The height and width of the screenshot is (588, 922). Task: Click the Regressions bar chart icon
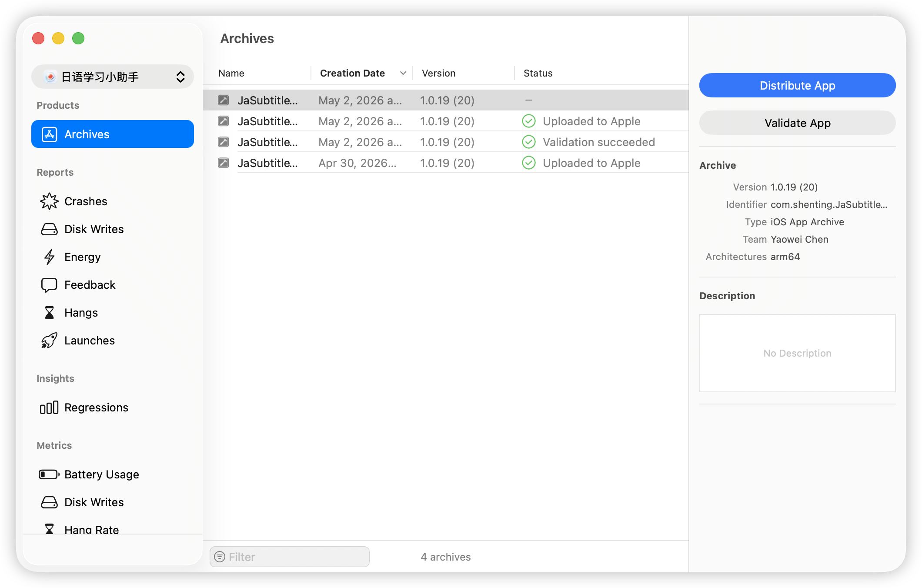coord(49,408)
